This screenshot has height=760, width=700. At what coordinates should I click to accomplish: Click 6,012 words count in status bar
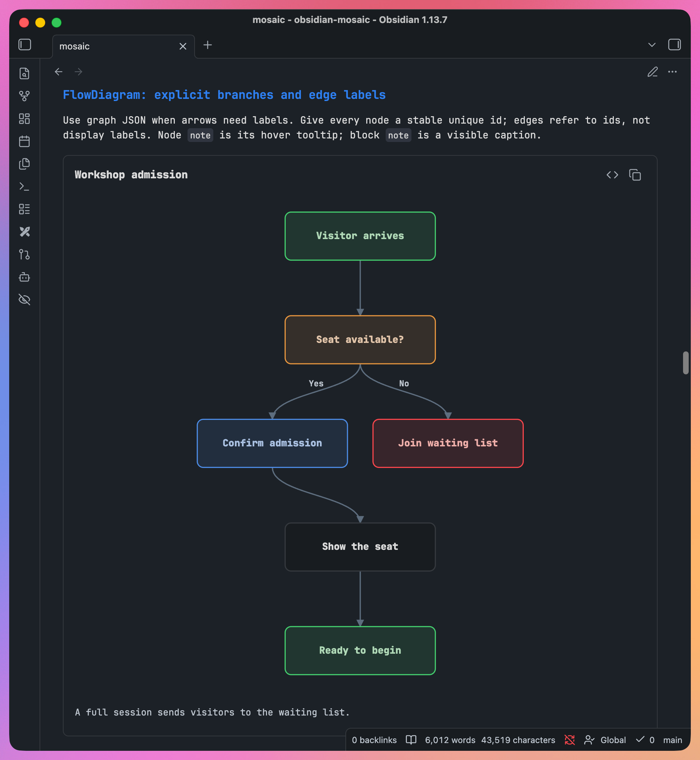450,740
